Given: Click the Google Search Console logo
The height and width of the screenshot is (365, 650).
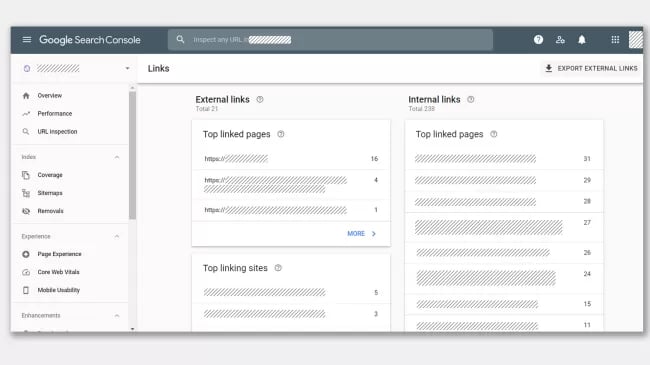Looking at the screenshot, I should (90, 40).
